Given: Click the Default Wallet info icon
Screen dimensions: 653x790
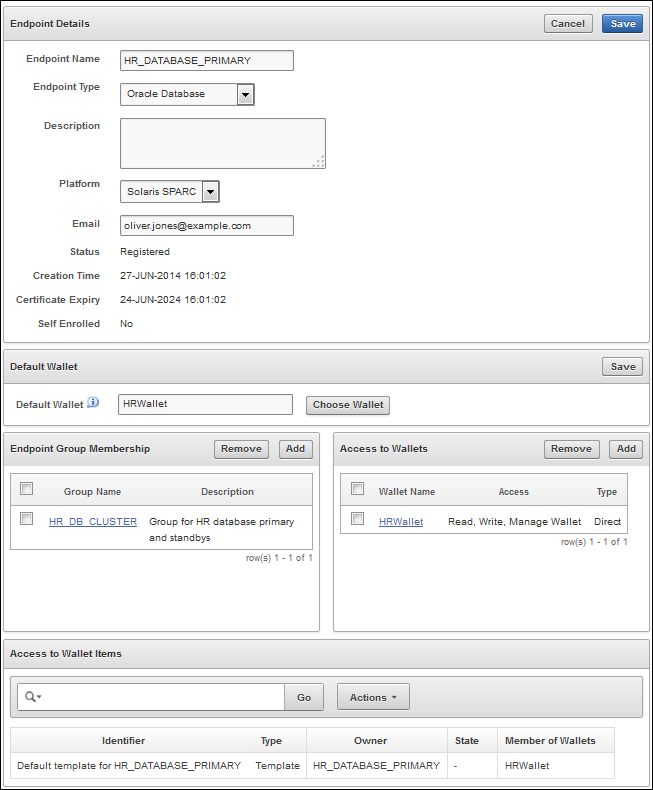Looking at the screenshot, I should click(93, 403).
